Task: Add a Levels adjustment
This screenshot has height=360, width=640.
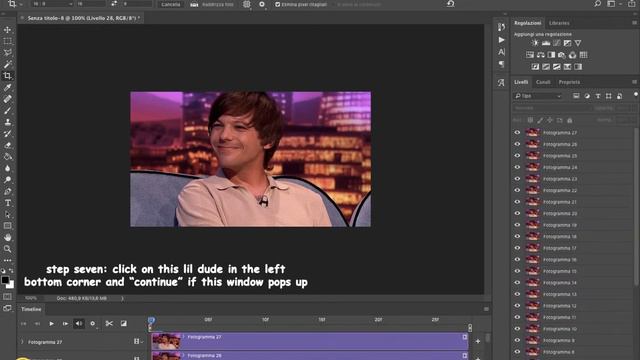Action: point(546,43)
